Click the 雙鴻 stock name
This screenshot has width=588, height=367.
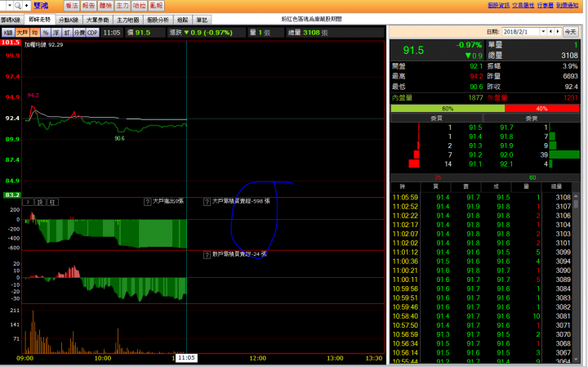pyautogui.click(x=42, y=6)
